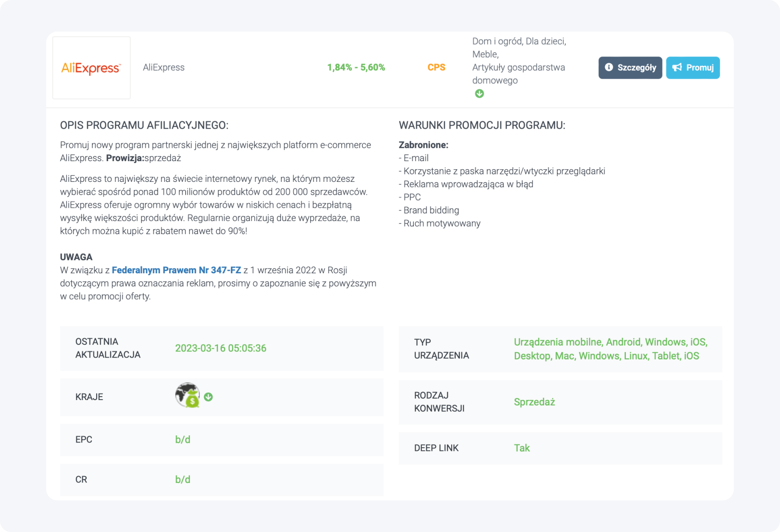Click the OPIS PROGRAMU AFILIACYJNEGO heading
The width and height of the screenshot is (780, 532).
(144, 125)
